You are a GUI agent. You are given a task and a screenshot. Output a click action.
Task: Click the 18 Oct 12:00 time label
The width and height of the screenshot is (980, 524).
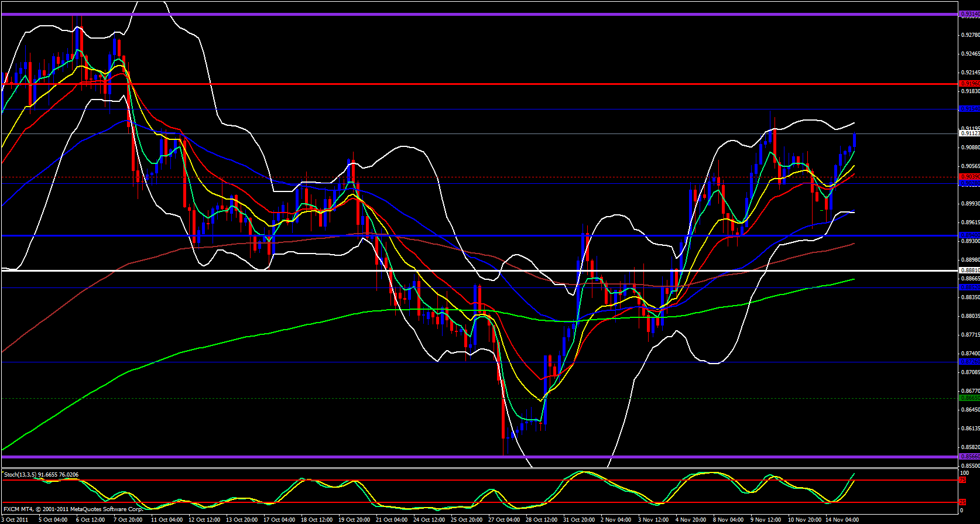[x=317, y=520]
